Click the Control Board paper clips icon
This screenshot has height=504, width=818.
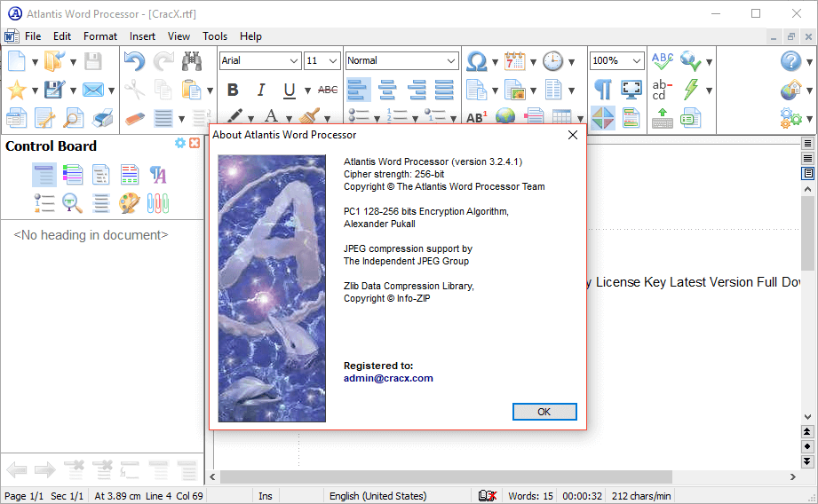[x=157, y=203]
